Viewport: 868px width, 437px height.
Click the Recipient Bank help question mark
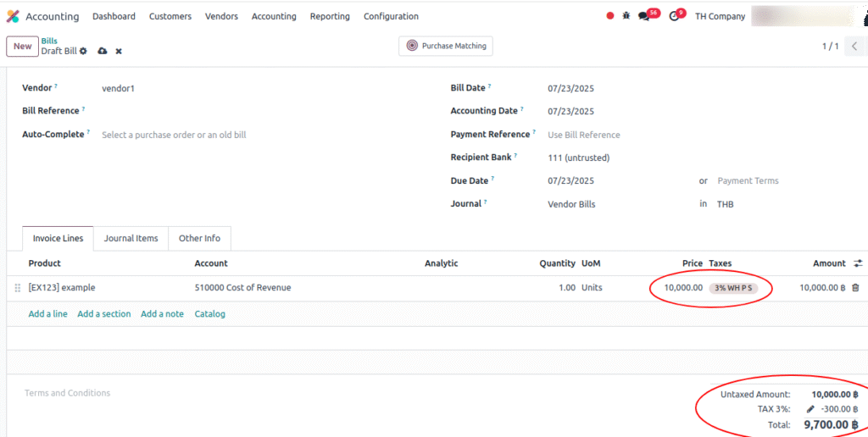pyautogui.click(x=515, y=156)
